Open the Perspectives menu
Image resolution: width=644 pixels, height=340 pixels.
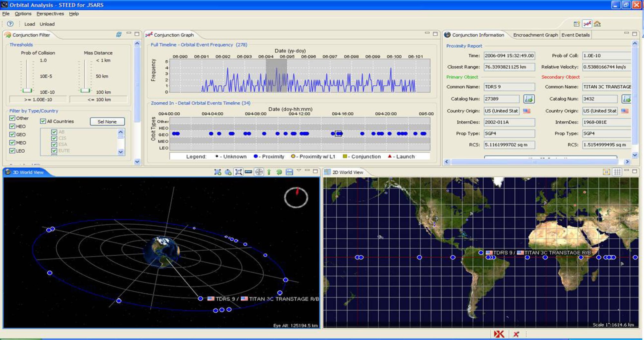[x=50, y=14]
